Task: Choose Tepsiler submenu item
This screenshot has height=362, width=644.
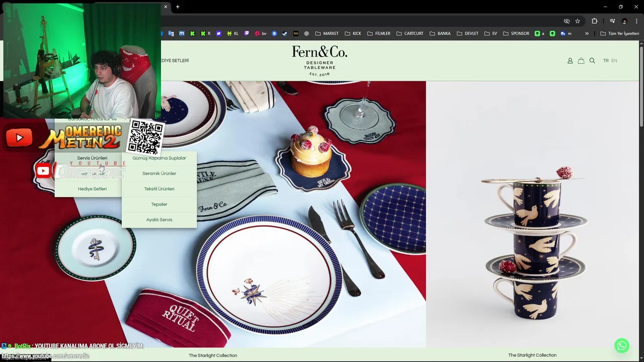Action: (159, 204)
